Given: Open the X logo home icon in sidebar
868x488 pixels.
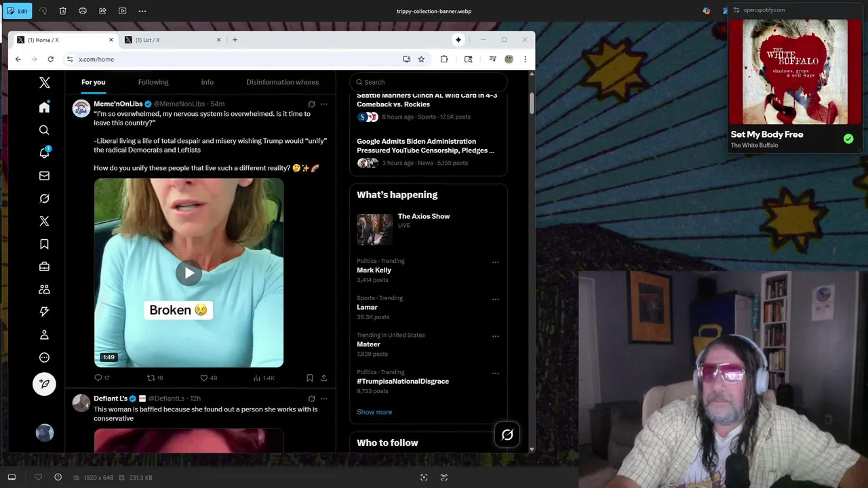Looking at the screenshot, I should coord(44,83).
